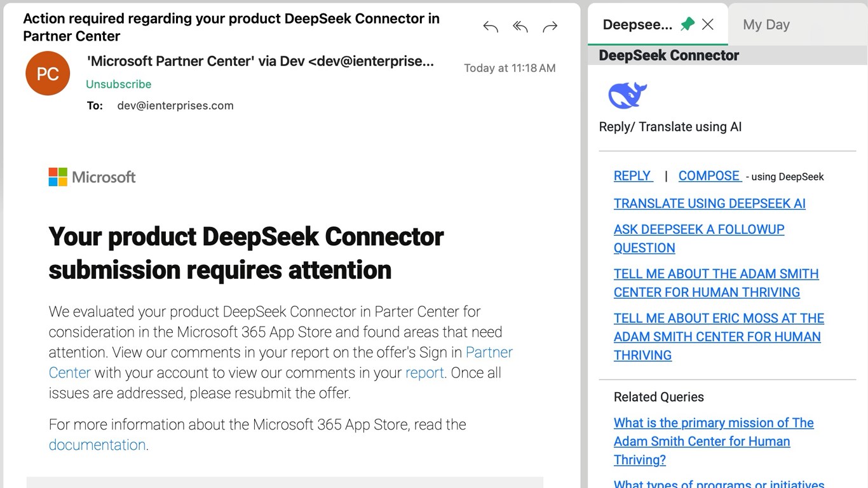Open the Adam Smith Center info link

(x=715, y=283)
